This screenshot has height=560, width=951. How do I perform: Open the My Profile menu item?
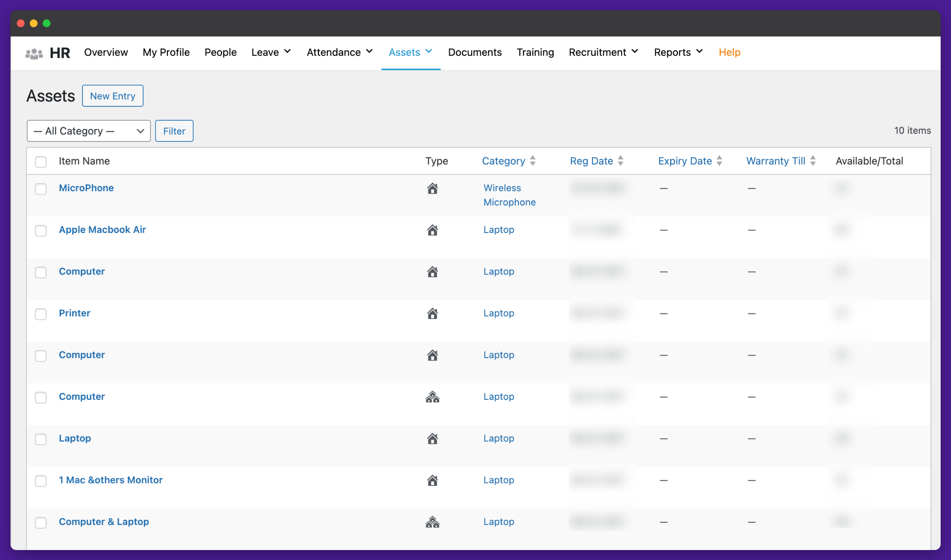[166, 52]
